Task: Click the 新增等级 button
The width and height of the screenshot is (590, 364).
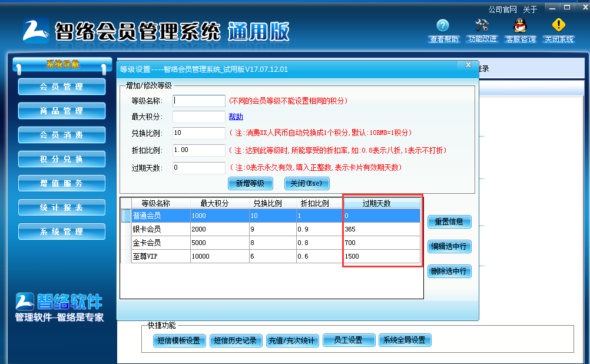Action: [250, 183]
